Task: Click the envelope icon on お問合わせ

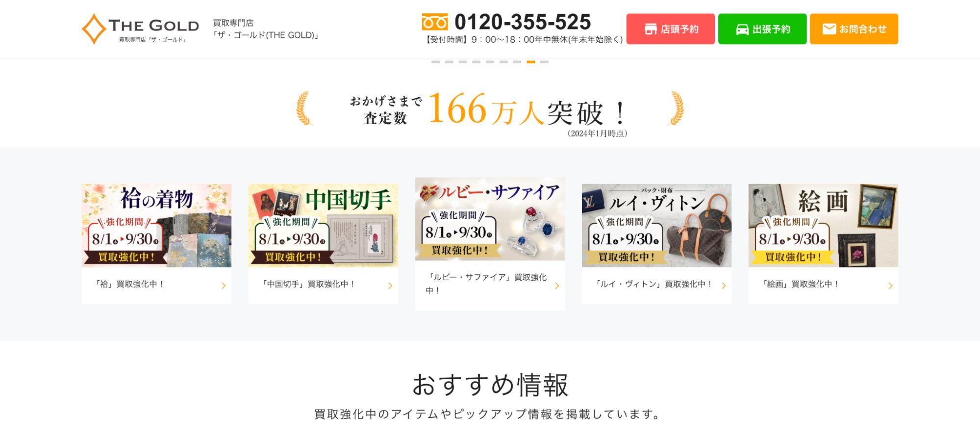Action: coord(829,29)
